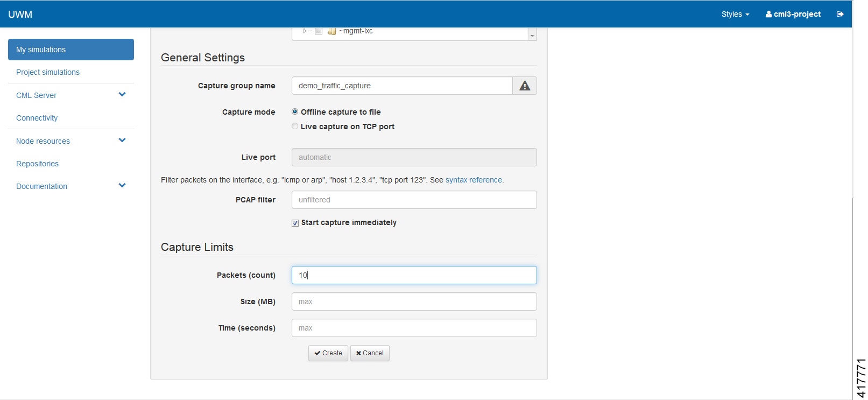The height and width of the screenshot is (400, 868).
Task: Select the Offline capture to file radio
Action: click(295, 112)
